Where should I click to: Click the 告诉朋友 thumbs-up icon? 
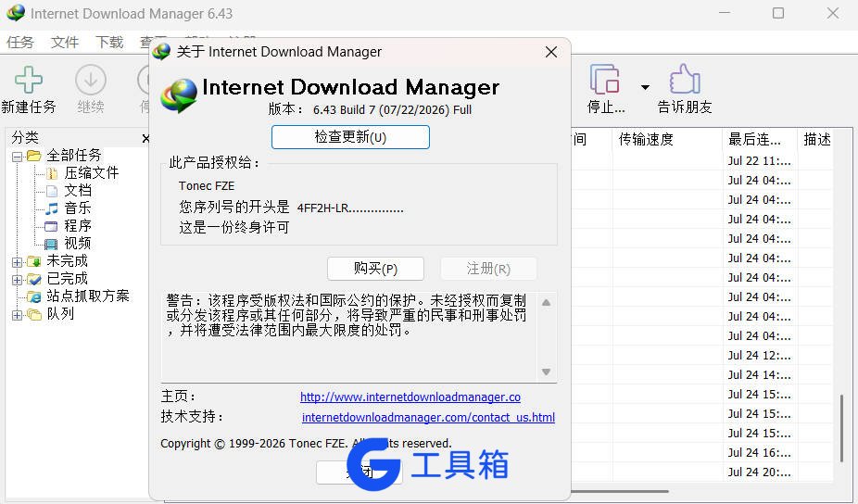pyautogui.click(x=685, y=80)
